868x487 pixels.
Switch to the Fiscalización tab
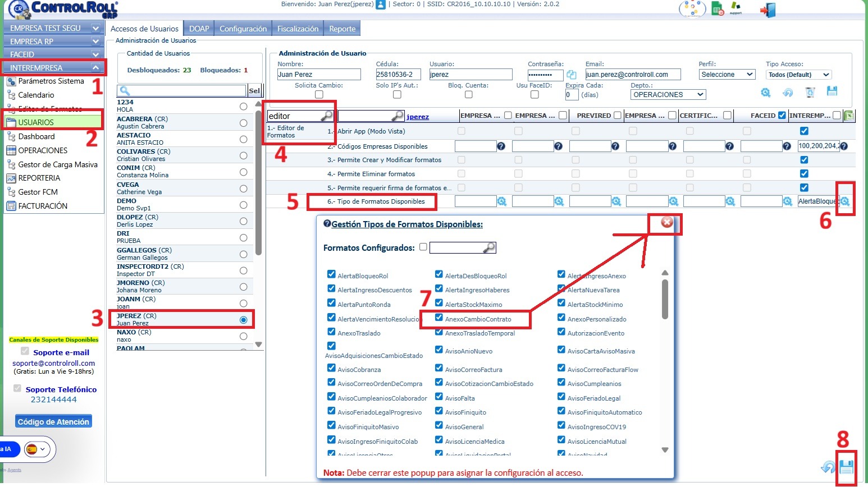coord(298,29)
